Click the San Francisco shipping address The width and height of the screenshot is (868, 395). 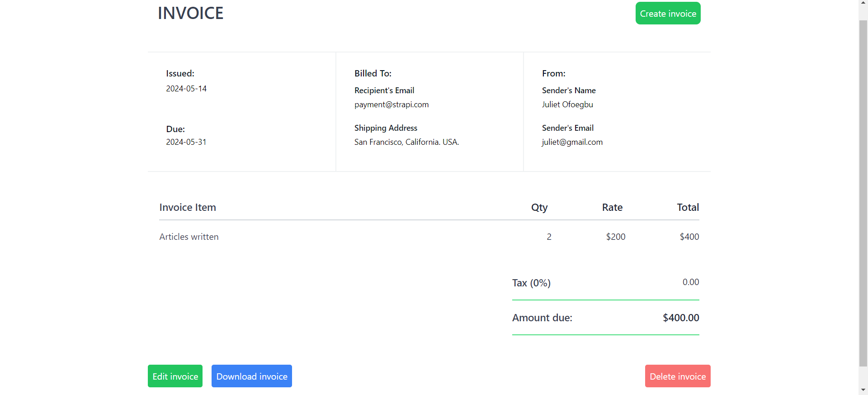[x=406, y=142]
